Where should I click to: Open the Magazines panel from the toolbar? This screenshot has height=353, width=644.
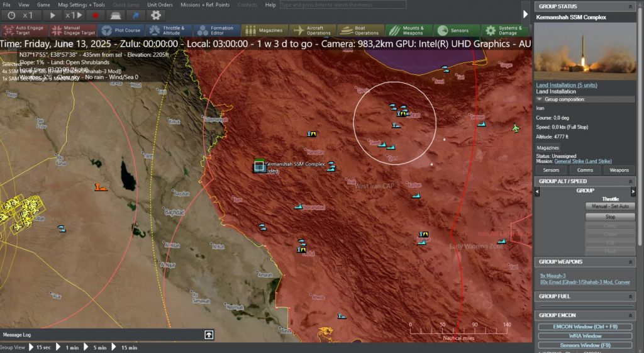pos(265,30)
